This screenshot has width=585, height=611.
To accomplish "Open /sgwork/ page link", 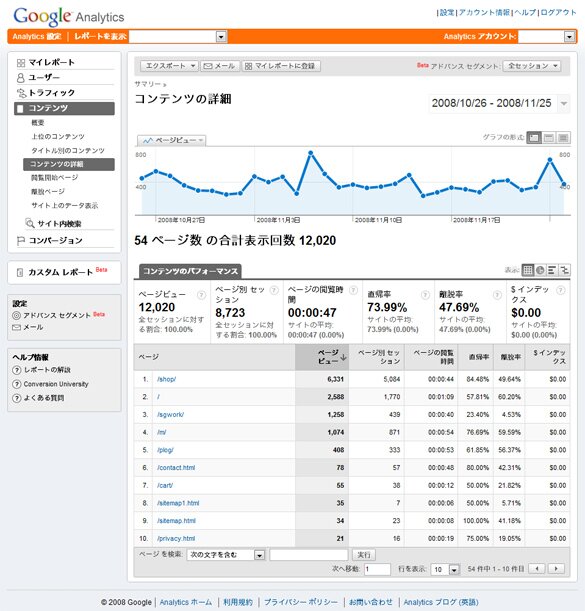I will (170, 415).
